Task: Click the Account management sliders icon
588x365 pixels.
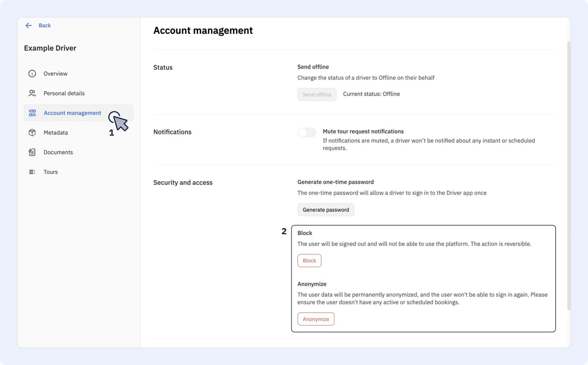Action: click(32, 113)
